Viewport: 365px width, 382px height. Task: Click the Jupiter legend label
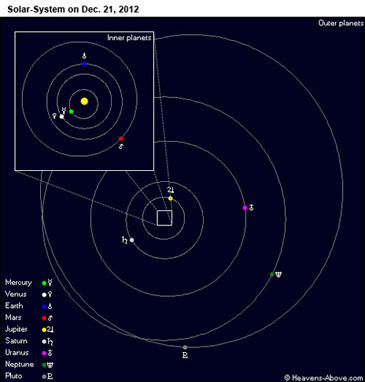[16, 329]
